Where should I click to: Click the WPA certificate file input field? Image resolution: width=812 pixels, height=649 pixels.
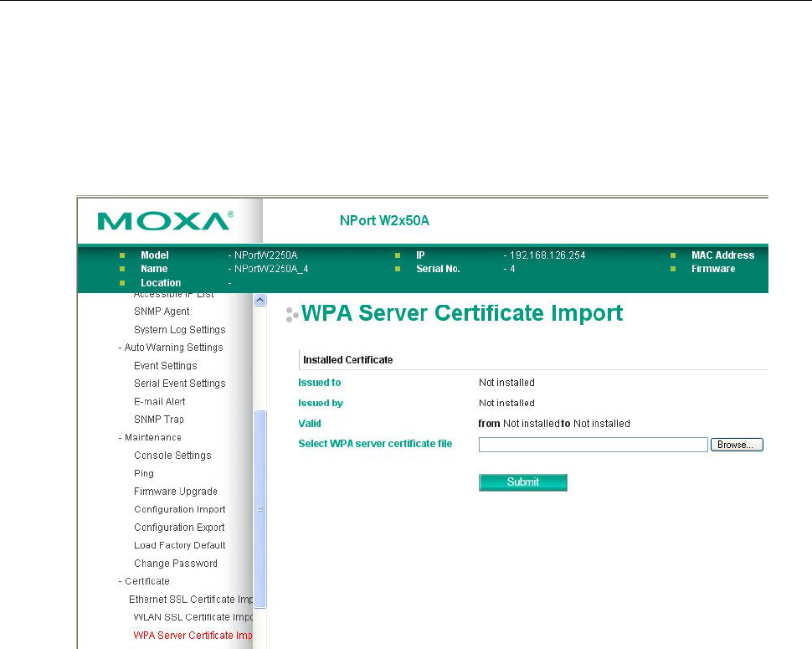coord(593,445)
